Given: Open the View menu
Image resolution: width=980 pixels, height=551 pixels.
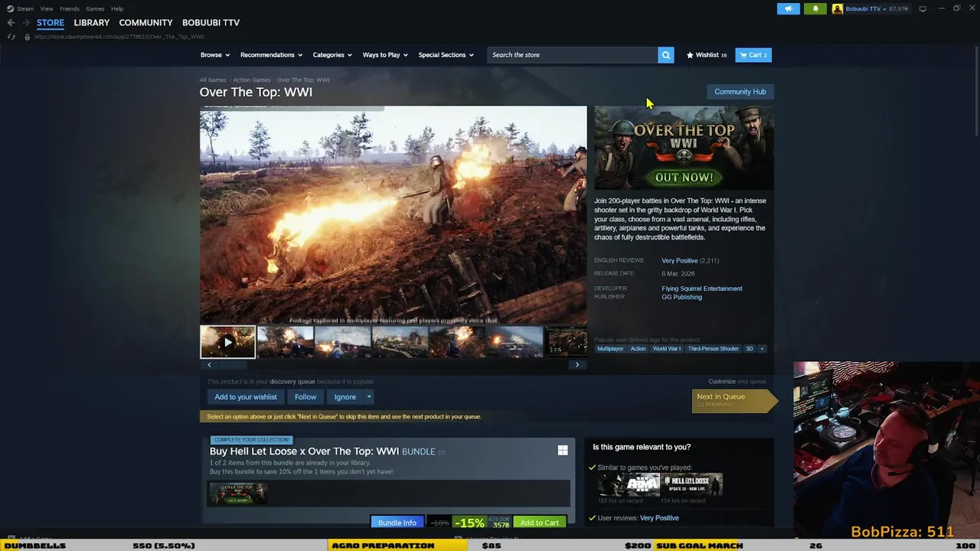Looking at the screenshot, I should (47, 8).
